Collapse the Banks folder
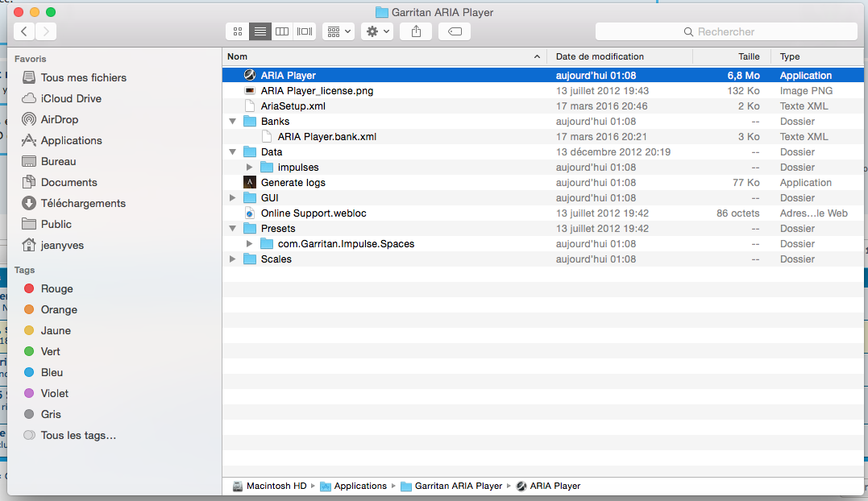Viewport: 868px width, 501px height. 233,122
